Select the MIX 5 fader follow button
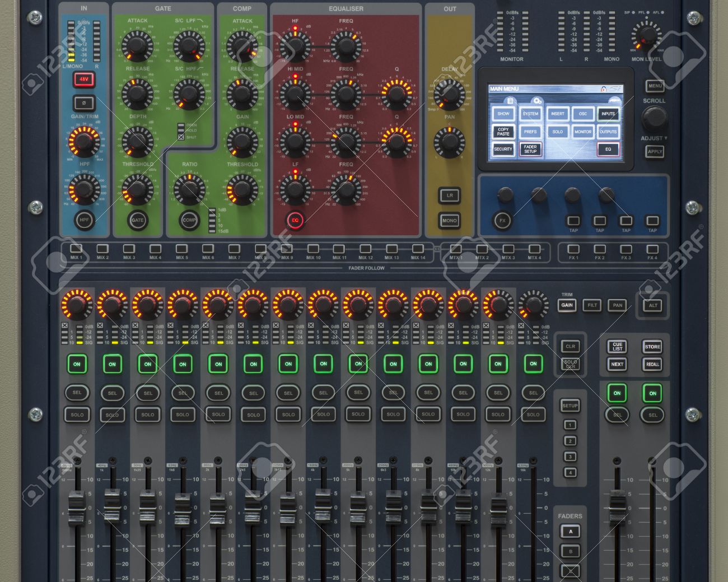This screenshot has height=582, width=728. point(181,249)
